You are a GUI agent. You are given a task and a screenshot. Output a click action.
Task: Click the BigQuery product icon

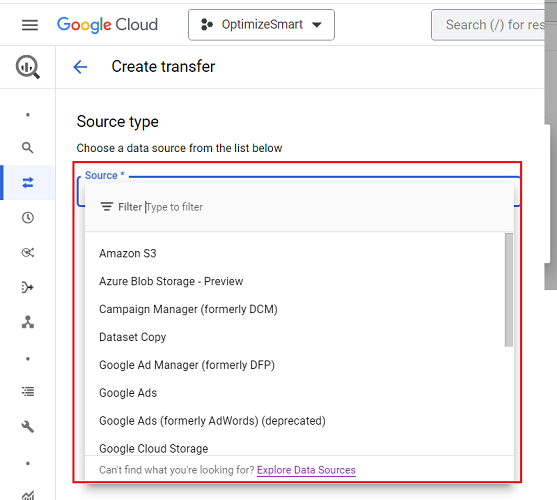coord(28,67)
